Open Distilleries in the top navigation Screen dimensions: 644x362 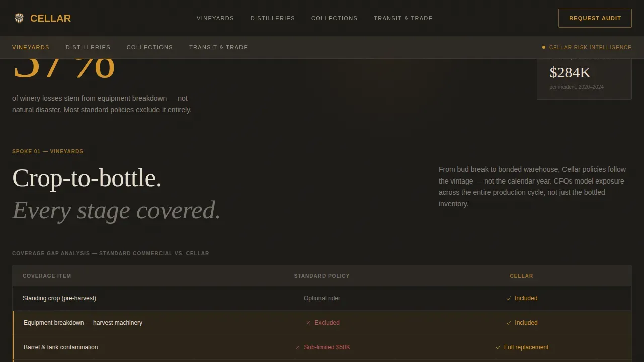coord(273,18)
